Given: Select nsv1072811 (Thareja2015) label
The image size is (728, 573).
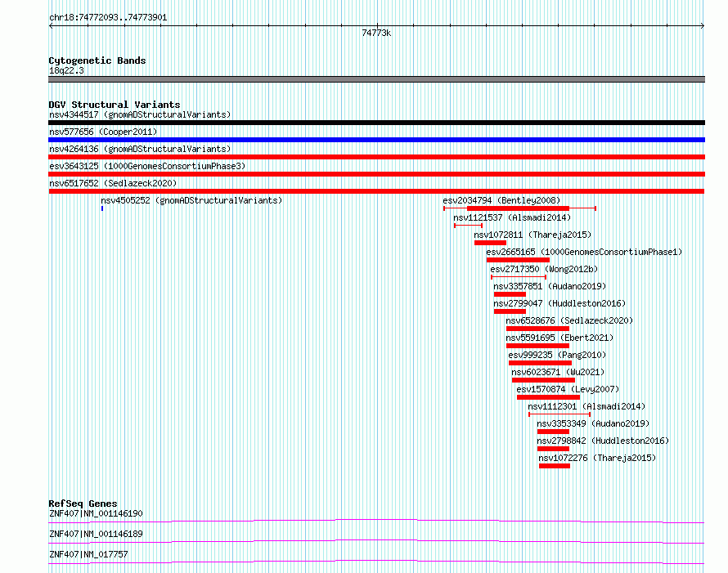Looking at the screenshot, I should [x=533, y=235].
